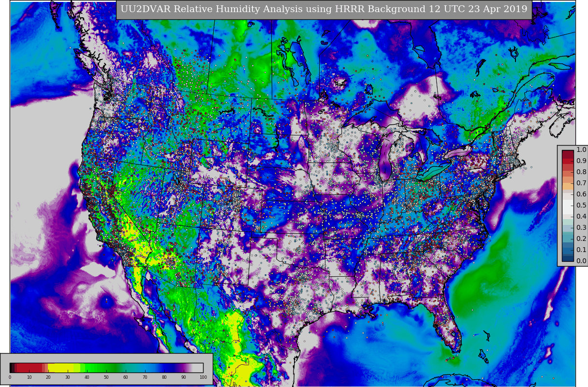
Task: Click the '100' tick label on humidity colorbar
Action: pyautogui.click(x=203, y=377)
